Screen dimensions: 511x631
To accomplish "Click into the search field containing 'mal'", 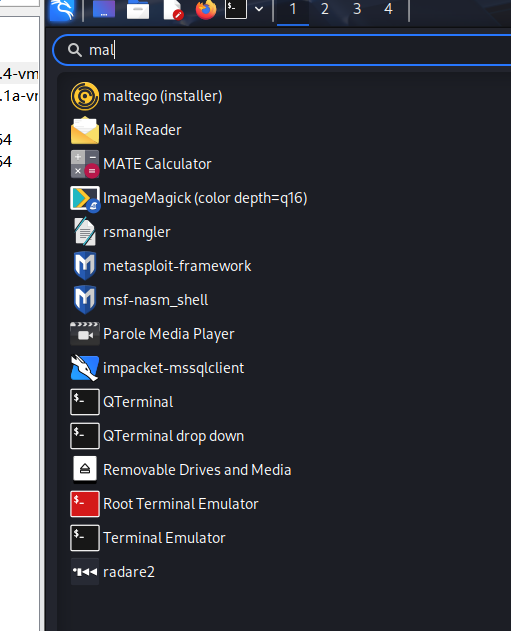I will pos(284,50).
